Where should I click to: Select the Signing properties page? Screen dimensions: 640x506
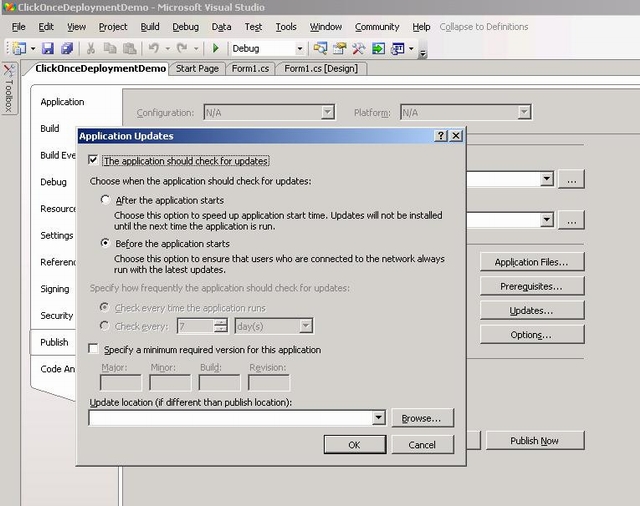point(55,289)
